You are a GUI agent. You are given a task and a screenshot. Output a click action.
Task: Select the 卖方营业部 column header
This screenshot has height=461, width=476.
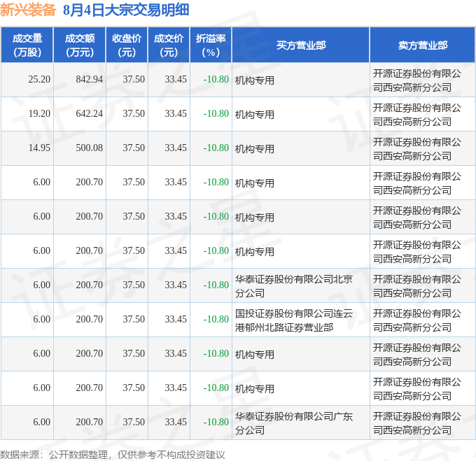pos(423,45)
